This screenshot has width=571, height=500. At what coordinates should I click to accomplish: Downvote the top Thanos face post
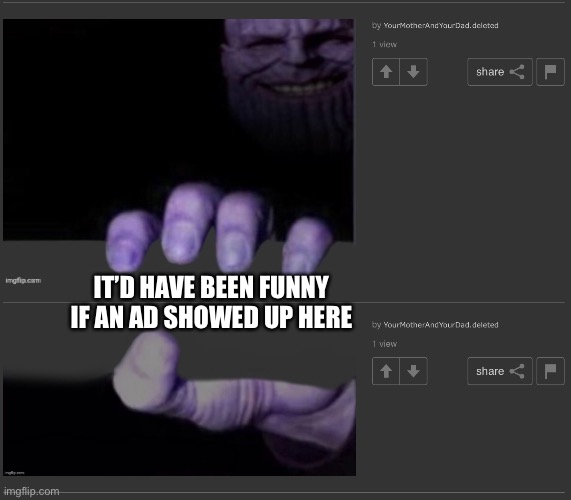pyautogui.click(x=413, y=72)
